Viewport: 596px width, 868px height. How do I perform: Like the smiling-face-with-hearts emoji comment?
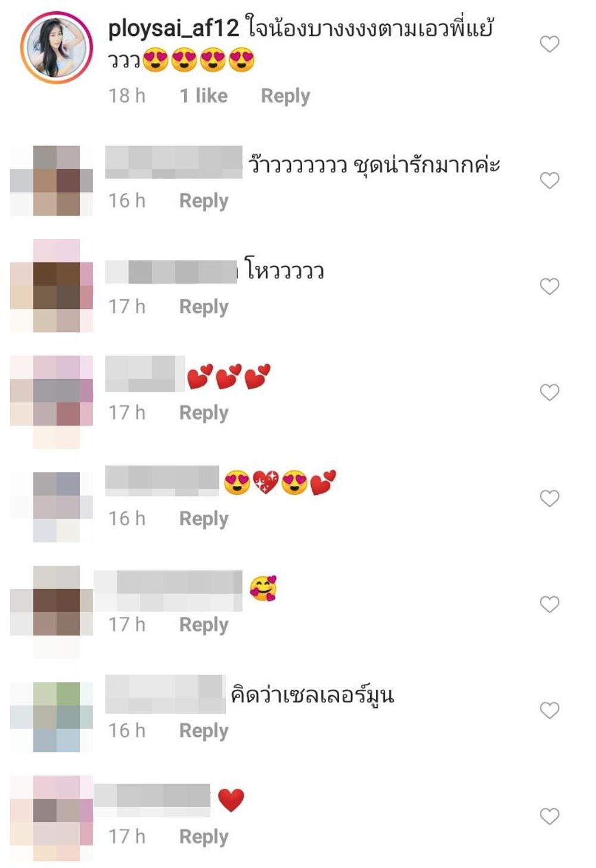(550, 604)
